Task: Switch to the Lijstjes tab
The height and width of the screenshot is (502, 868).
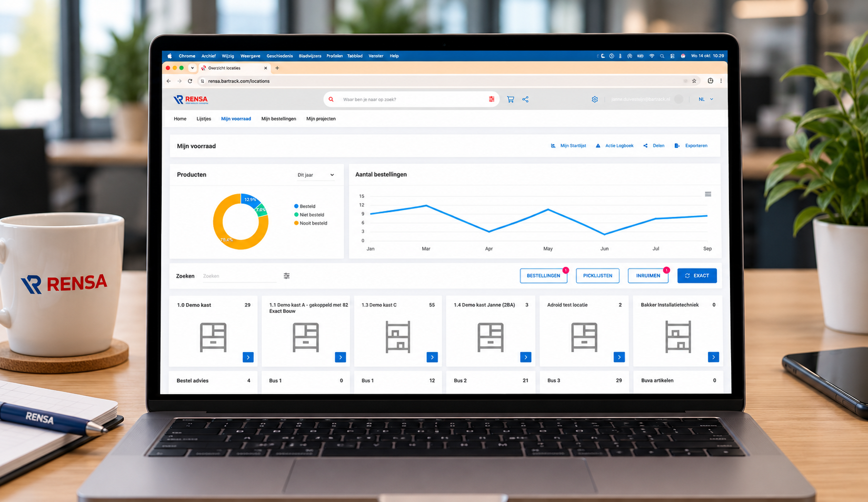Action: [204, 119]
